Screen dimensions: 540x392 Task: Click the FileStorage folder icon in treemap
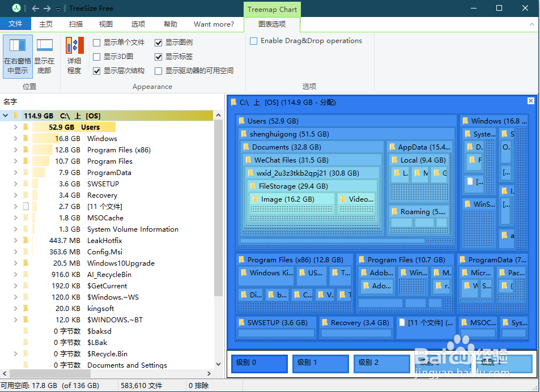253,186
